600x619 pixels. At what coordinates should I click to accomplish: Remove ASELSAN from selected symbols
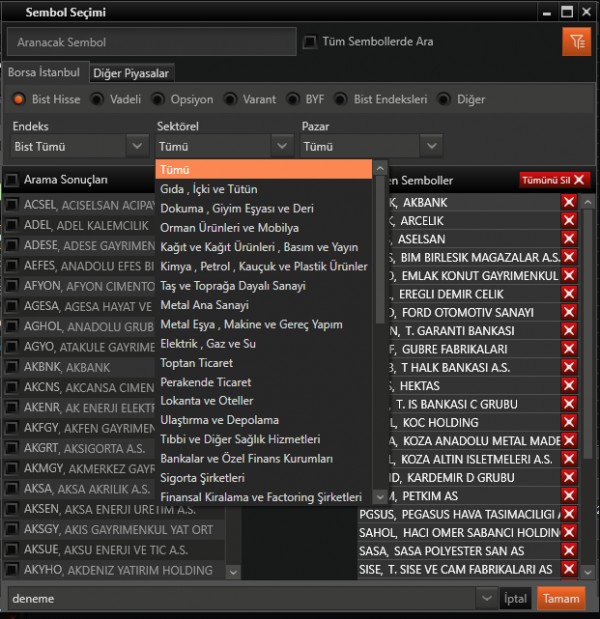(569, 239)
